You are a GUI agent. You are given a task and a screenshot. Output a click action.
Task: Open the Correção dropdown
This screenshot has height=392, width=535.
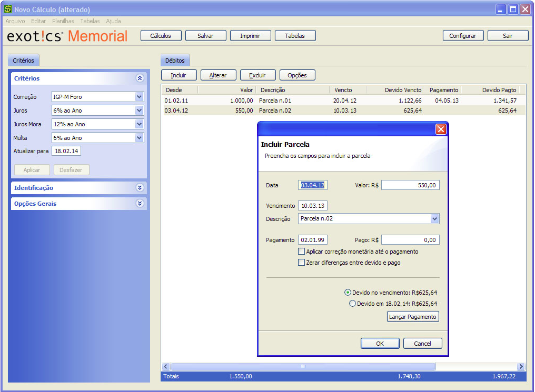coord(139,97)
